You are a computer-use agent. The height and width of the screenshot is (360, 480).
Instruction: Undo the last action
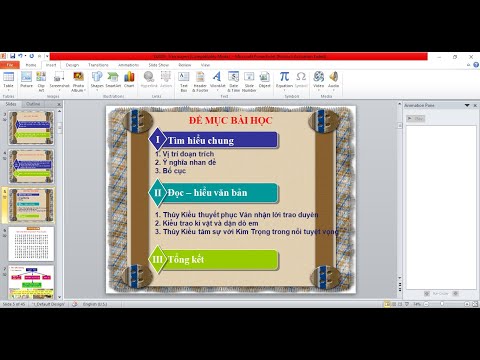pos(20,56)
